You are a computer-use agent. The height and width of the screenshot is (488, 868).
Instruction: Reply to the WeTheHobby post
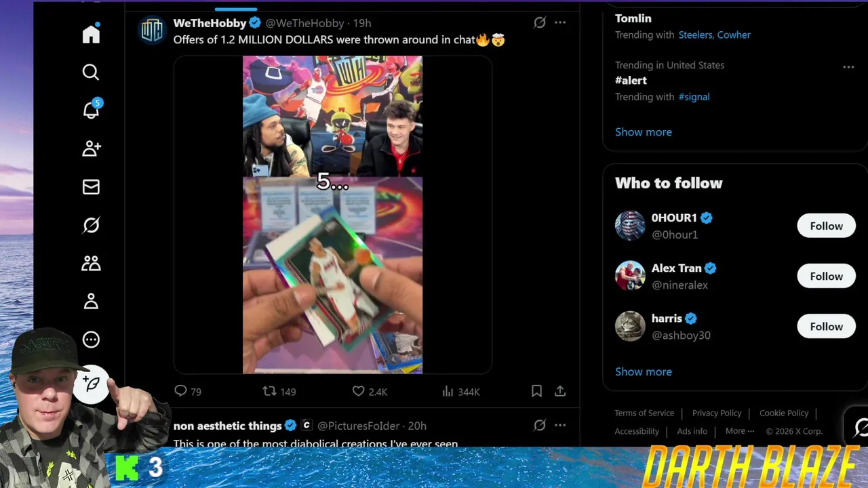point(188,391)
